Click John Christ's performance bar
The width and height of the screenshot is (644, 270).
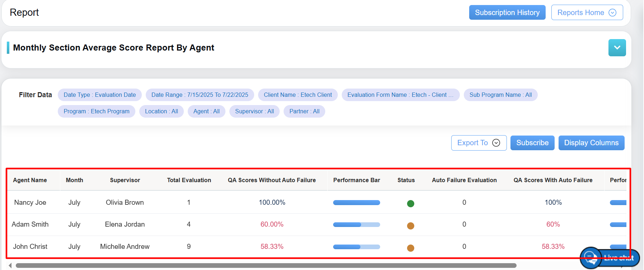[356, 247]
